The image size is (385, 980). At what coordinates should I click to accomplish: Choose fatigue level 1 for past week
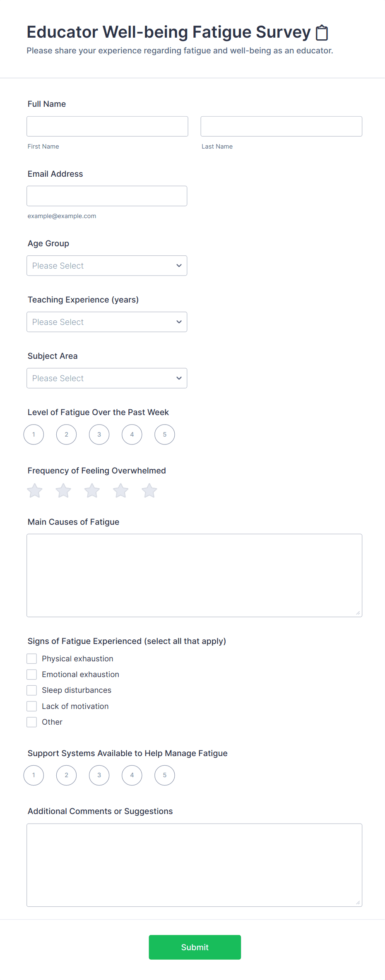click(x=34, y=435)
